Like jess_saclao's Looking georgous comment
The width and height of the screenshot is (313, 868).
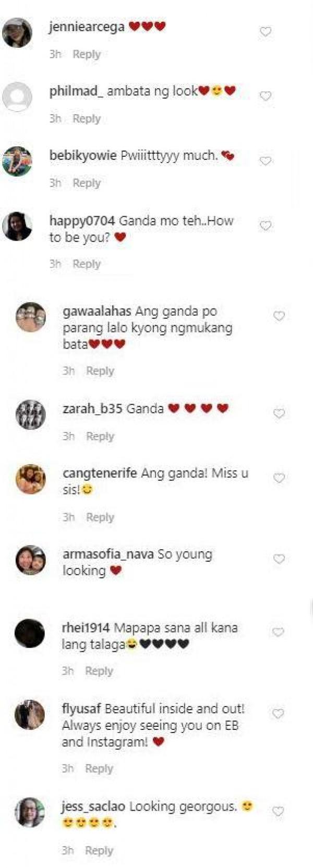278,811
